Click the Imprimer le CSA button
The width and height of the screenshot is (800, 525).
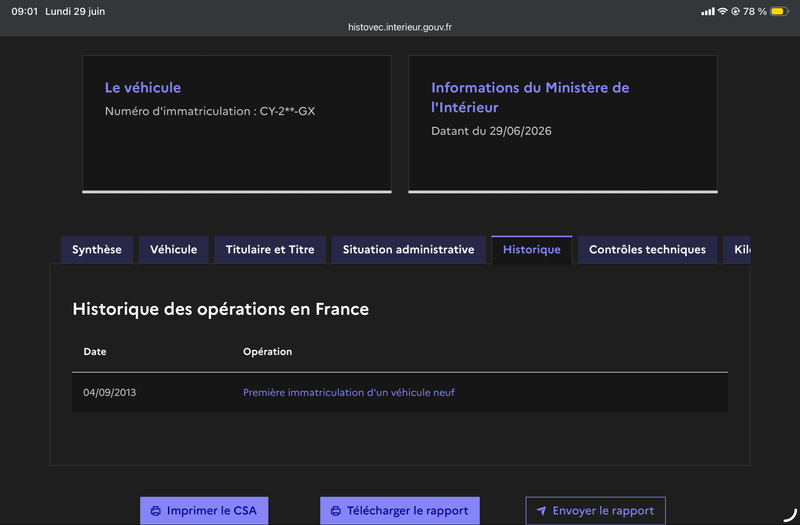click(x=204, y=511)
